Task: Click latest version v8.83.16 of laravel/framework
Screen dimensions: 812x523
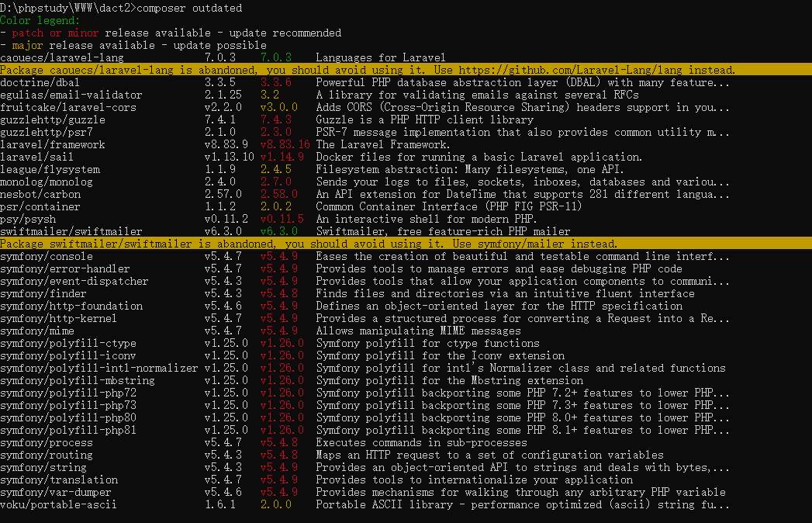Action: click(x=285, y=144)
